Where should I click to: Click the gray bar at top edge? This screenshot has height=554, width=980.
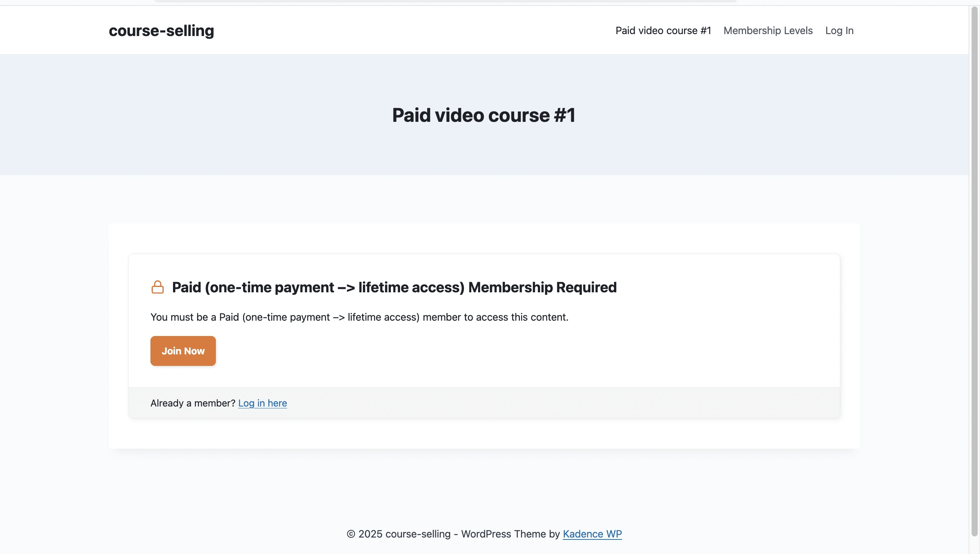coord(446,1)
